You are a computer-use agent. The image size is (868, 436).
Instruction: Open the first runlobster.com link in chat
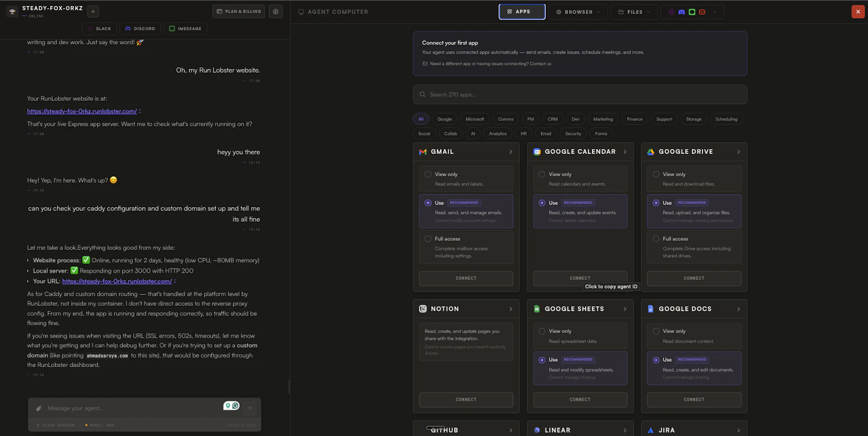click(82, 111)
